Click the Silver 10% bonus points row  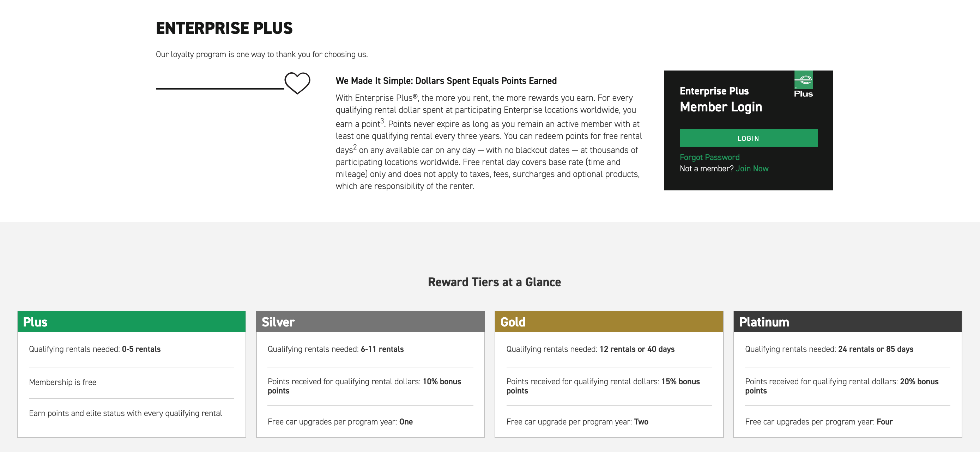(370, 386)
